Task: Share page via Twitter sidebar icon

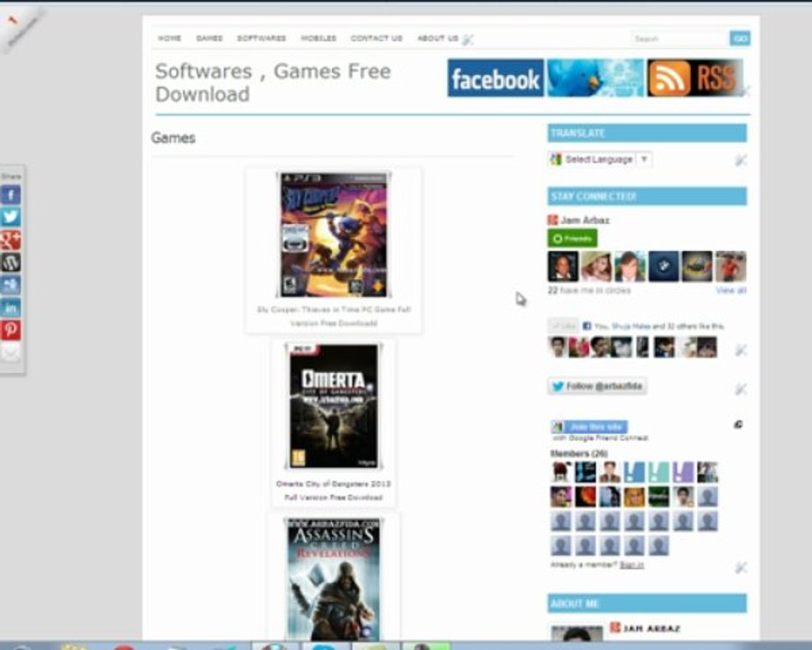Action: click(10, 217)
